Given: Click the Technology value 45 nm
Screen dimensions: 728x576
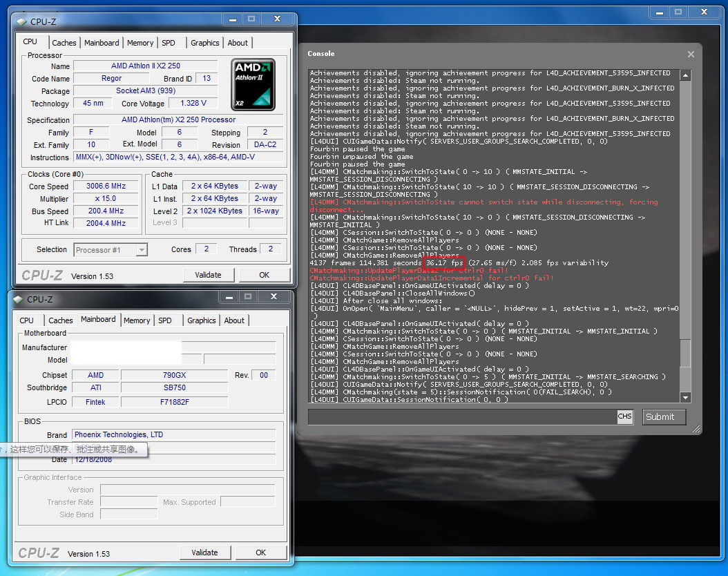Looking at the screenshot, I should [x=93, y=103].
